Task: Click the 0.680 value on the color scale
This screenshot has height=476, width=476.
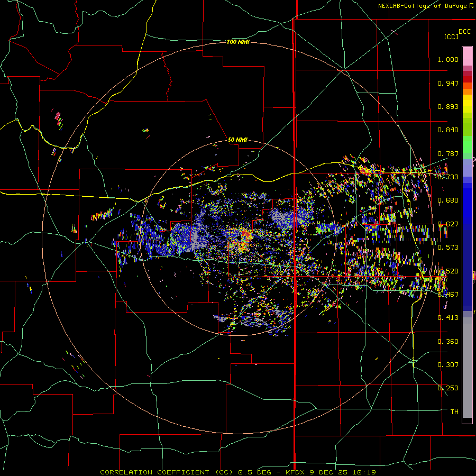Action: 448,200
